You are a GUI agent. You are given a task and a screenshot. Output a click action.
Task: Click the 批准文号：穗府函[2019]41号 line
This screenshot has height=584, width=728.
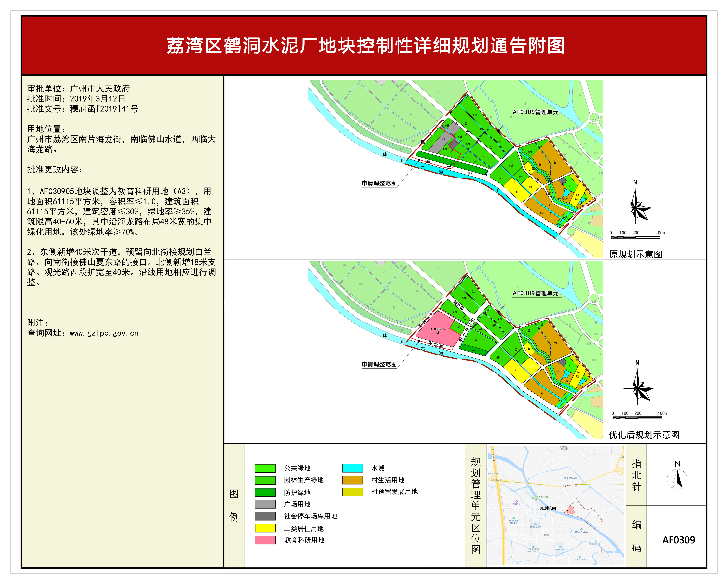83,109
